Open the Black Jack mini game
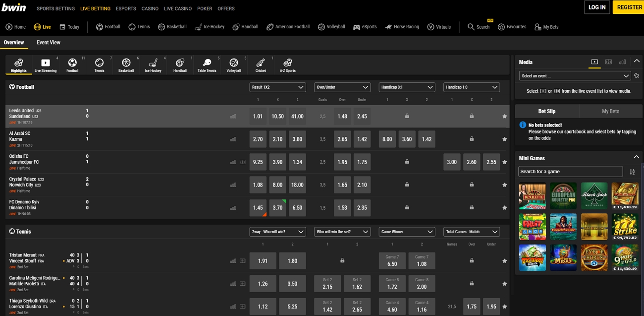Screen dimensions: 644x316 594,196
